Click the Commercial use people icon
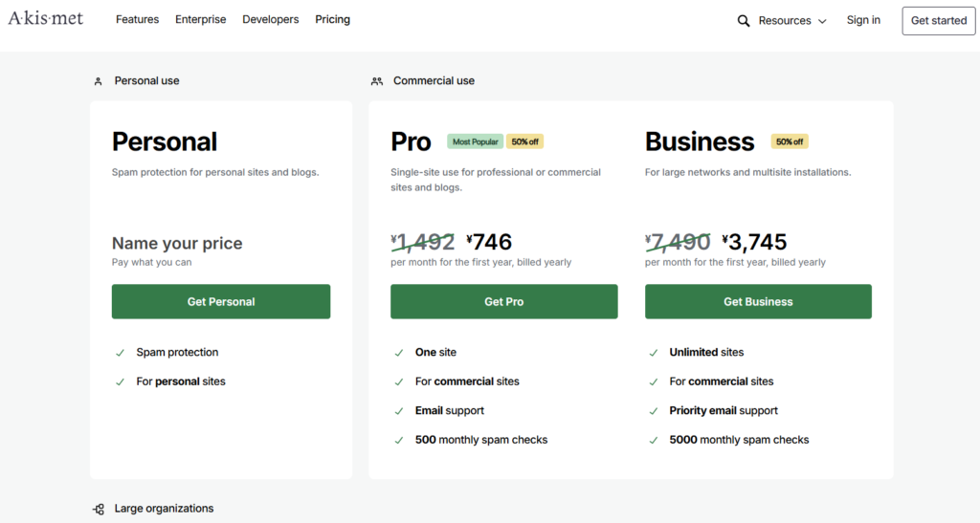The image size is (980, 523). click(x=377, y=81)
